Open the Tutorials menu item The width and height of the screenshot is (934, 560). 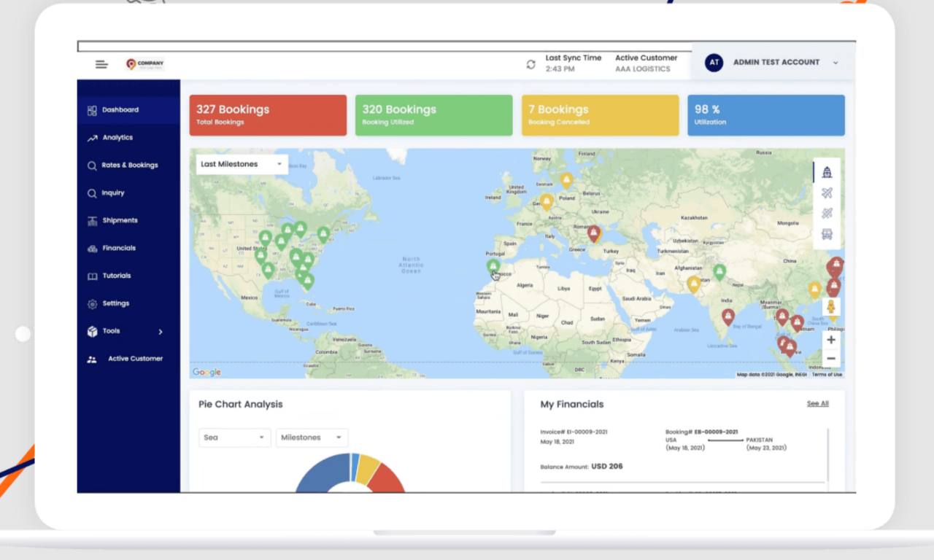tap(128, 276)
